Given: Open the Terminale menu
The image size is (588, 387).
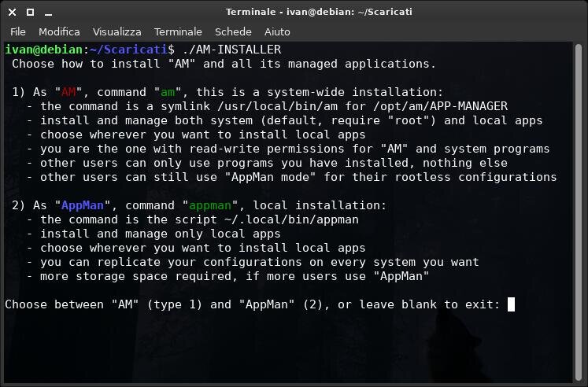Looking at the screenshot, I should [178, 31].
